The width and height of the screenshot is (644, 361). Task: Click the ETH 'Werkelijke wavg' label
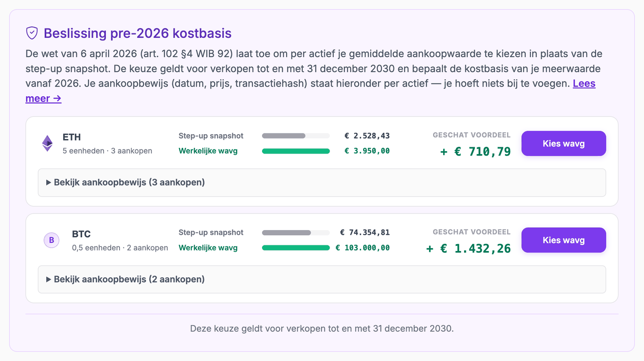click(208, 151)
